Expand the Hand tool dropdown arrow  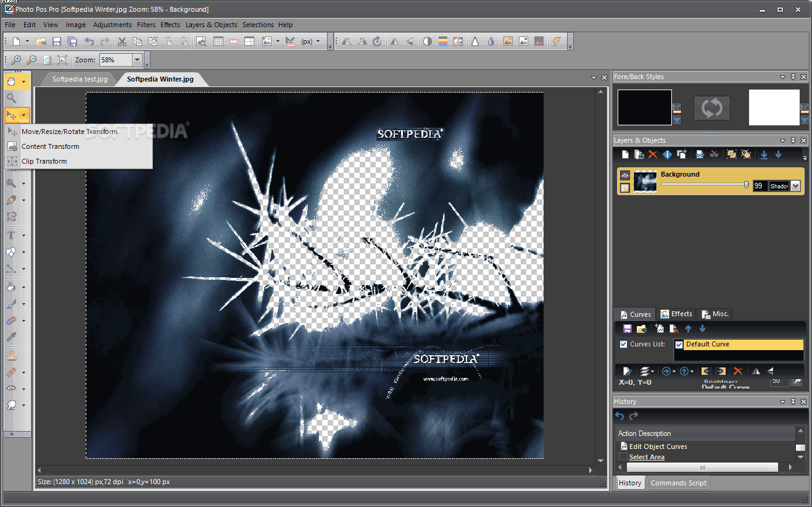[x=24, y=82]
